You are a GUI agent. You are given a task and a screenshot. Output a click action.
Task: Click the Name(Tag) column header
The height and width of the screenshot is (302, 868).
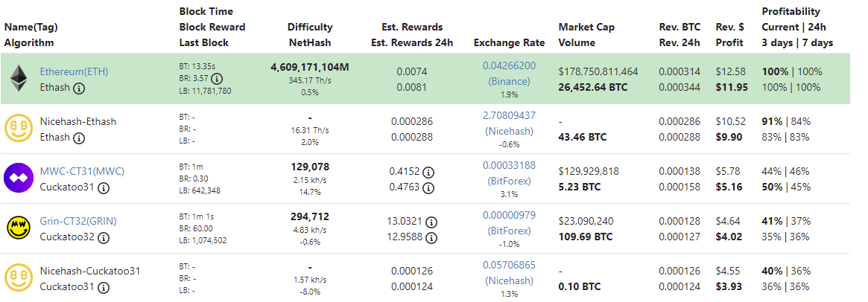(x=31, y=27)
